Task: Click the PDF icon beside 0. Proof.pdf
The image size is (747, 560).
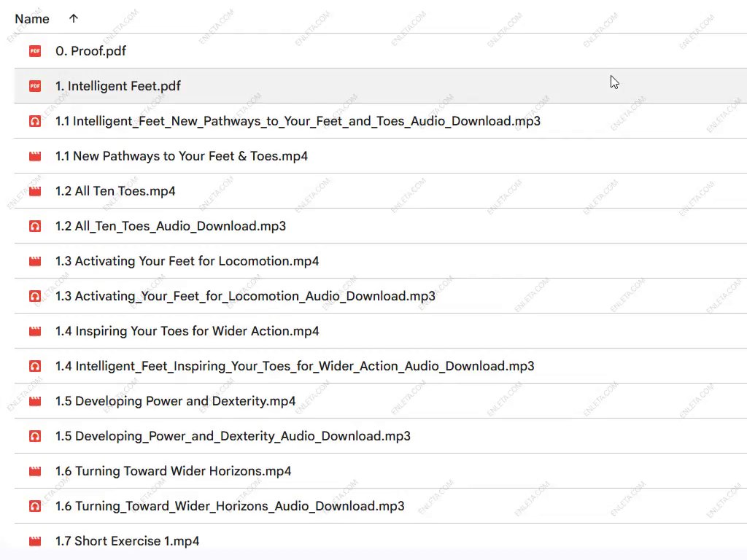Action: [35, 51]
